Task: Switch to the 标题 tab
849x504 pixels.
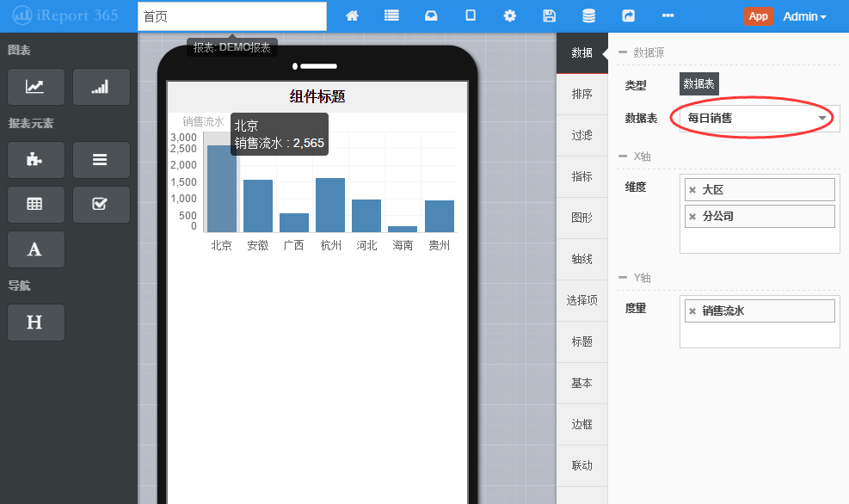Action: click(582, 341)
